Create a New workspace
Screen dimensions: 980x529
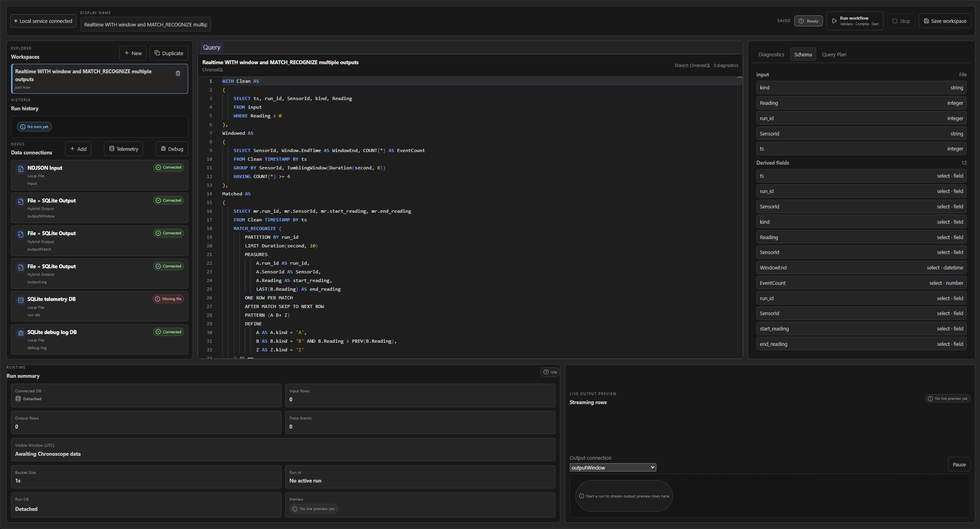point(133,53)
